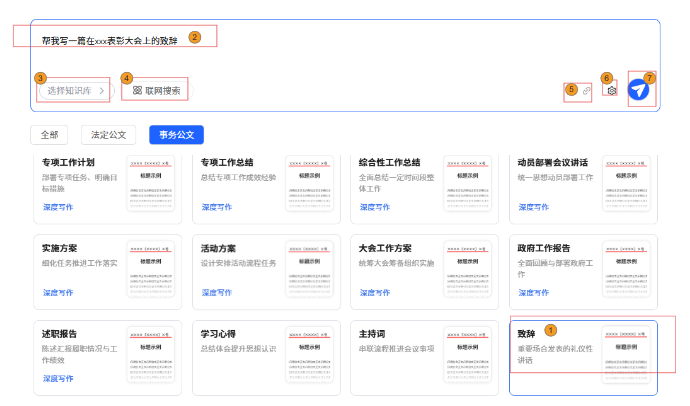The height and width of the screenshot is (406, 690).
Task: Click 深度写作 under 活动方案
Action: 216,293
